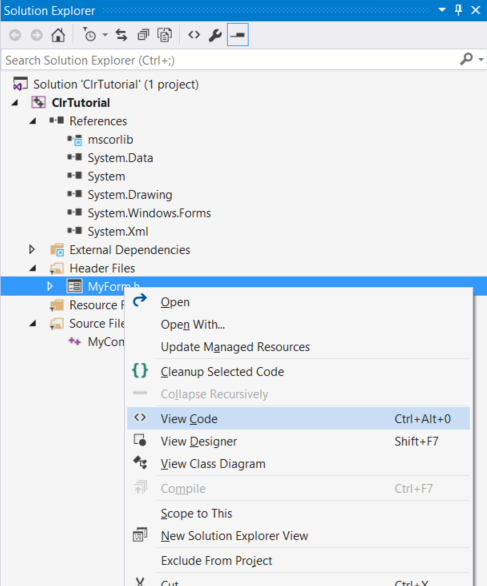Expand the MyForm.h tree item
This screenshot has width=487, height=586.
50,286
